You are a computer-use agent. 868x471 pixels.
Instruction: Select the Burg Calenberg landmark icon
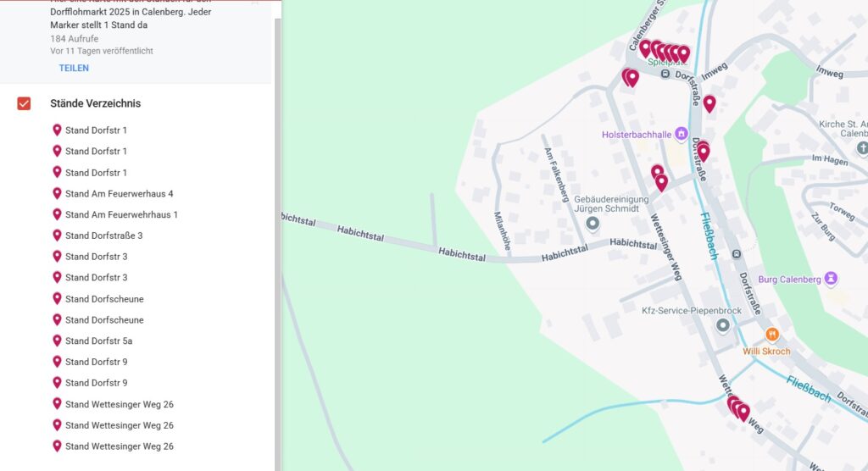point(832,279)
